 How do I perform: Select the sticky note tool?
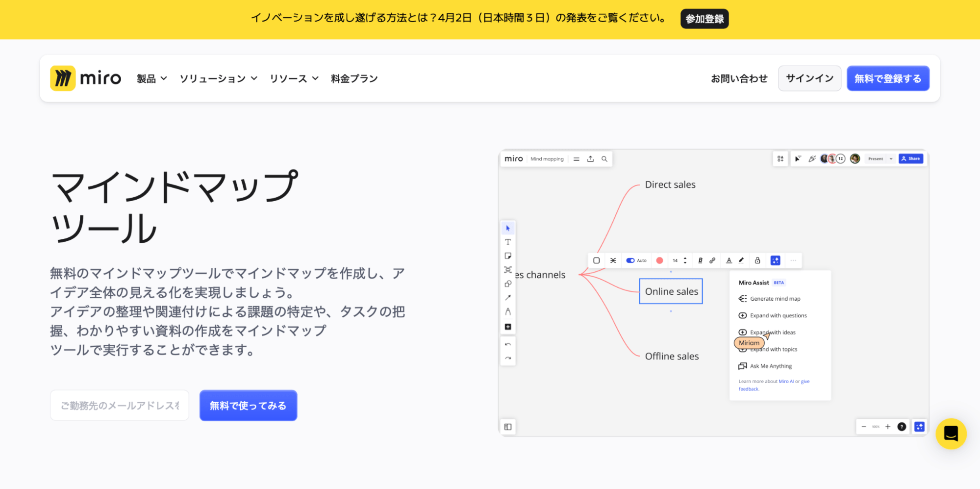508,256
